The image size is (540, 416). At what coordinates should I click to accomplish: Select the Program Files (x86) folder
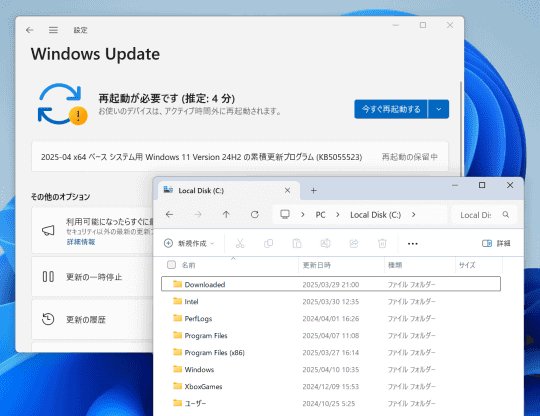click(x=331, y=352)
